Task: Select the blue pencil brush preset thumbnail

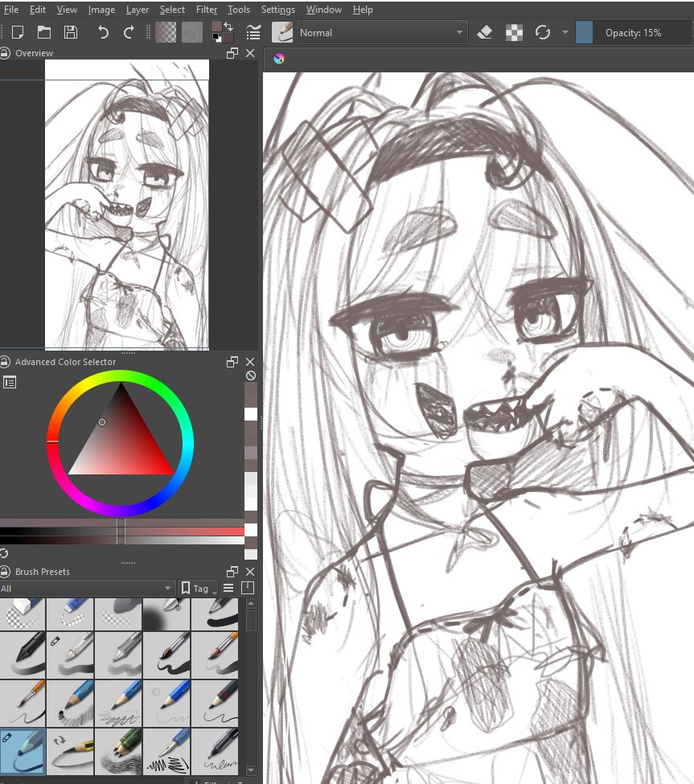Action: (x=70, y=702)
